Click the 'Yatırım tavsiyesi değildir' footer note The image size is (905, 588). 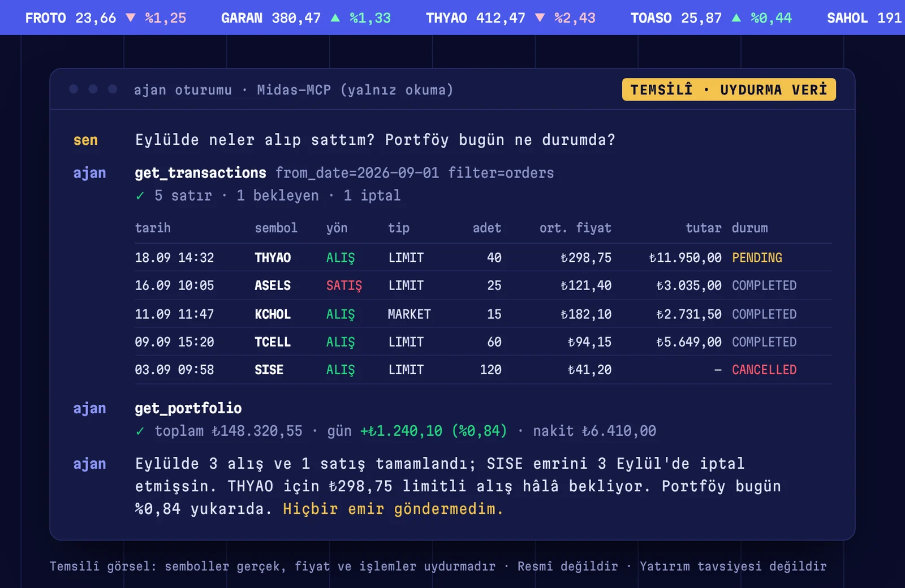point(733,567)
